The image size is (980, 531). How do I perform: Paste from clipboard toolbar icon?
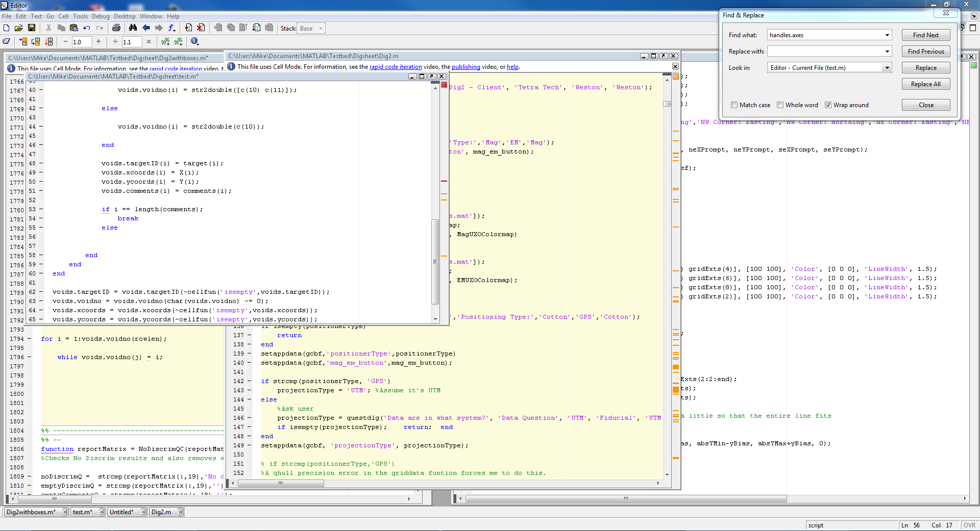pyautogui.click(x=74, y=28)
